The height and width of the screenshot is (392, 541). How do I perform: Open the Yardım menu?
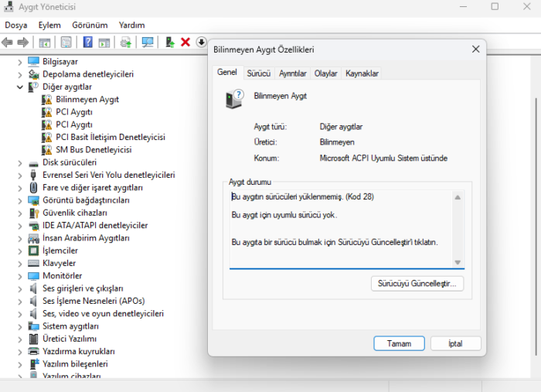[132, 26]
